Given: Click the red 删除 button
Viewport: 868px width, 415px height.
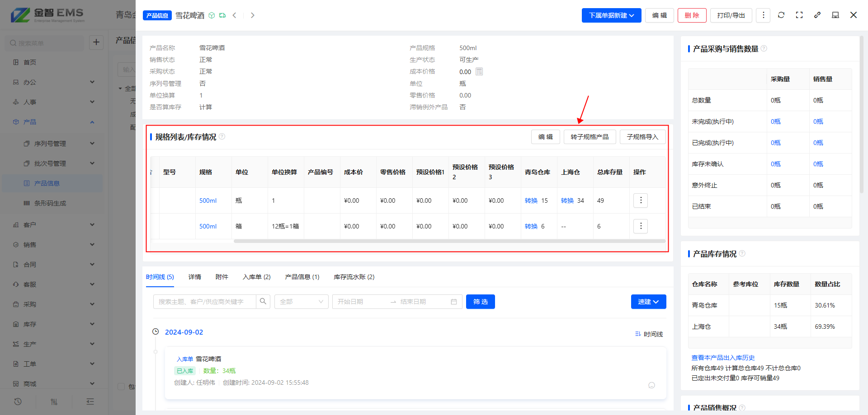Looking at the screenshot, I should point(692,15).
